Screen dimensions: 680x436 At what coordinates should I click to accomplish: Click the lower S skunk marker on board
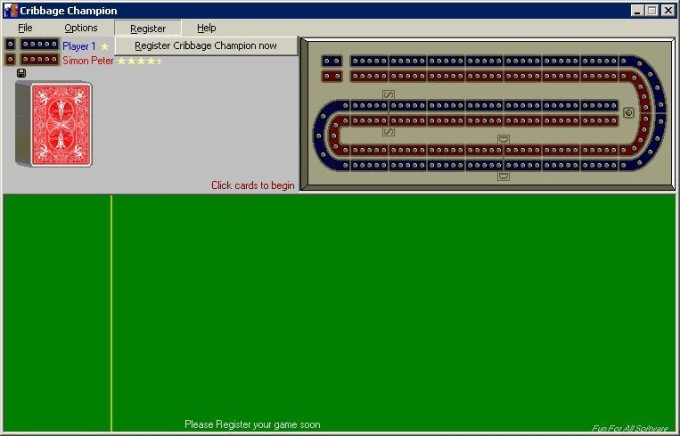coord(388,131)
